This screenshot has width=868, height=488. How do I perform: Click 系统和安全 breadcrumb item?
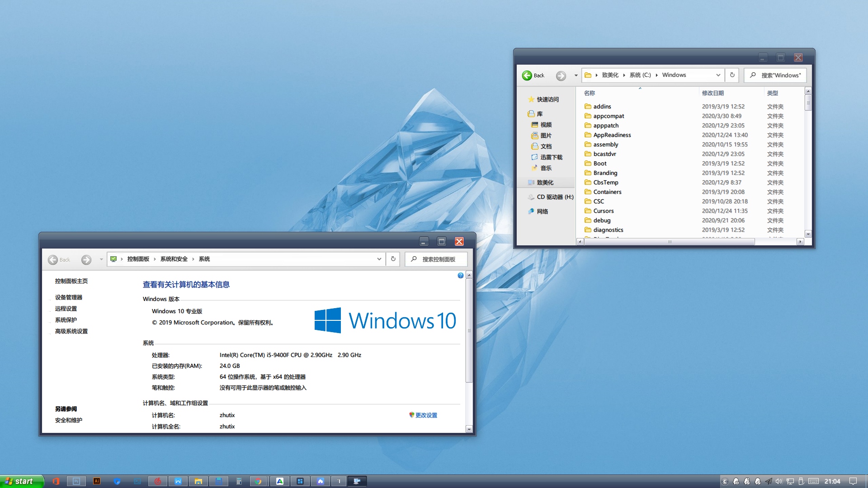(174, 259)
